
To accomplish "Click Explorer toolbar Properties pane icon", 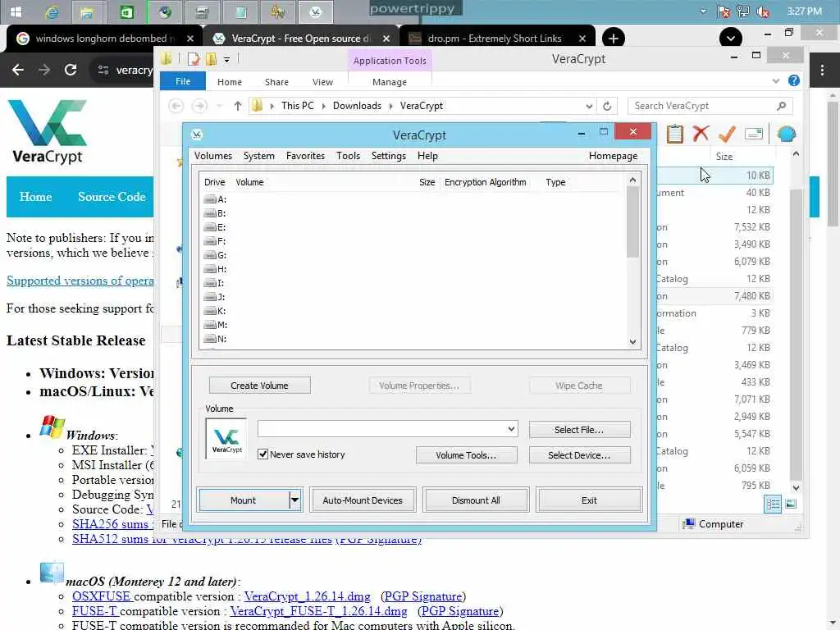I will coord(754,134).
